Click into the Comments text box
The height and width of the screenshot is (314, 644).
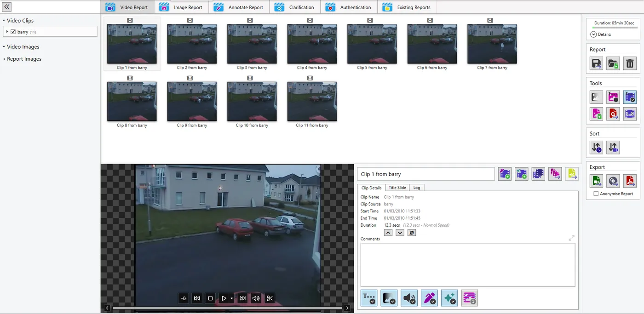click(468, 265)
